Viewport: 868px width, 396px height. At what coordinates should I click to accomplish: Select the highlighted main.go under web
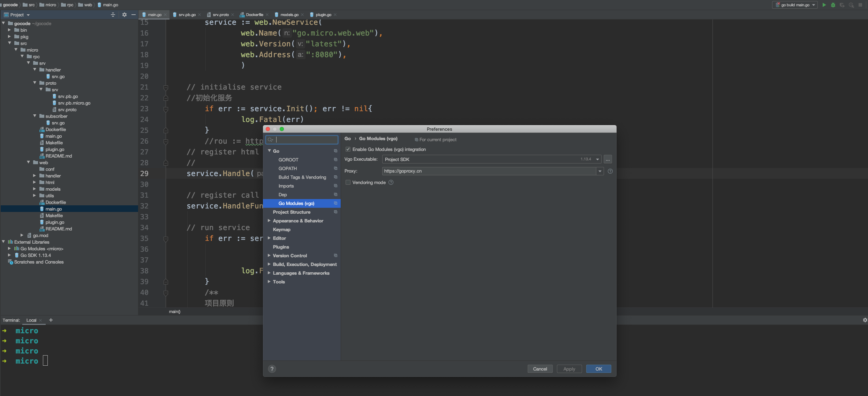53,209
